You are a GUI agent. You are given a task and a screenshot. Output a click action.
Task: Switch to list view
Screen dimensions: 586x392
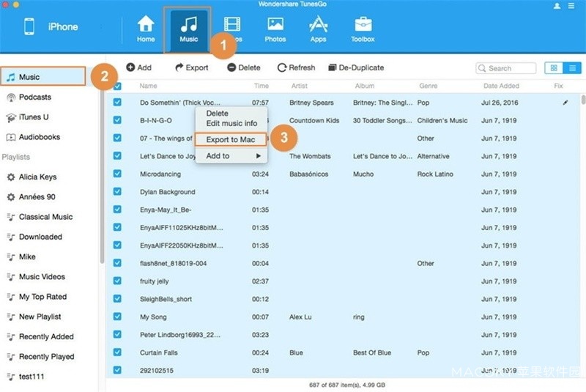[x=572, y=68]
